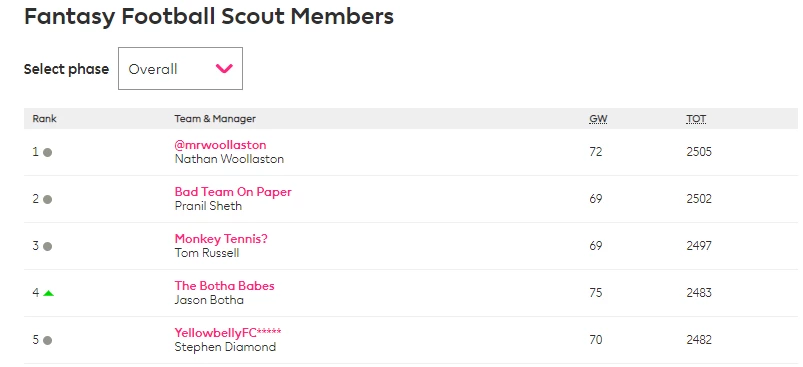The width and height of the screenshot is (803, 367).
Task: Click the TOT column header
Action: [696, 119]
